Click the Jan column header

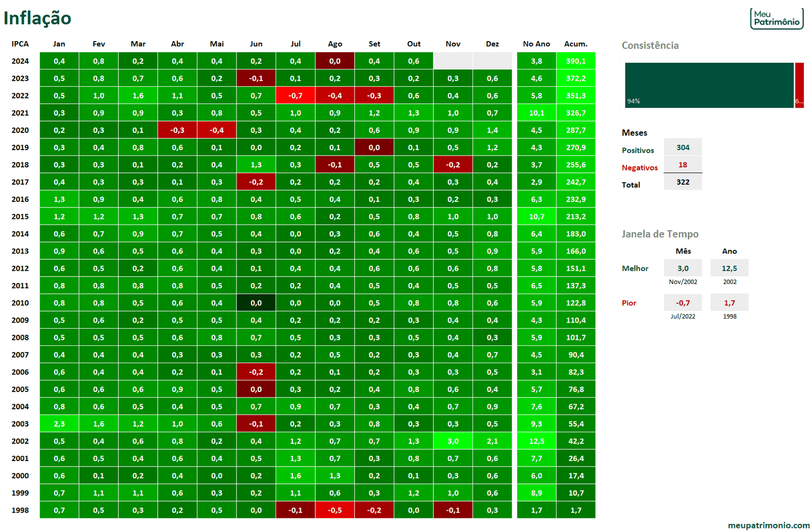point(59,44)
